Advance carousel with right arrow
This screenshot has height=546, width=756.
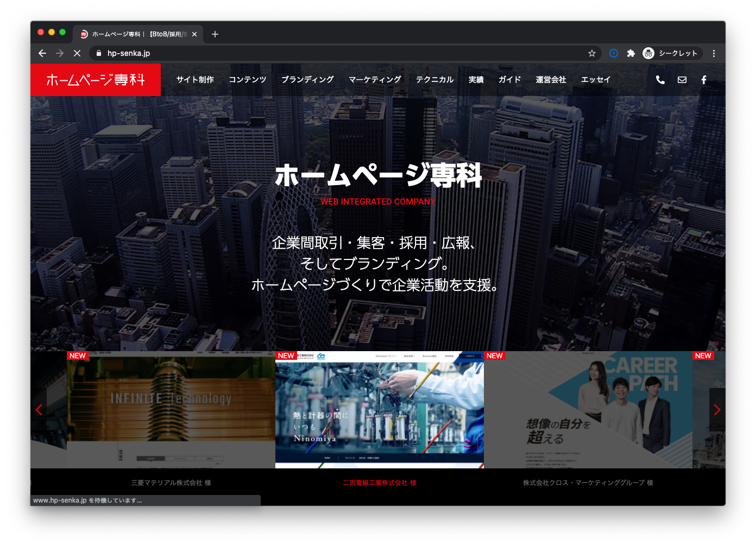click(x=717, y=410)
